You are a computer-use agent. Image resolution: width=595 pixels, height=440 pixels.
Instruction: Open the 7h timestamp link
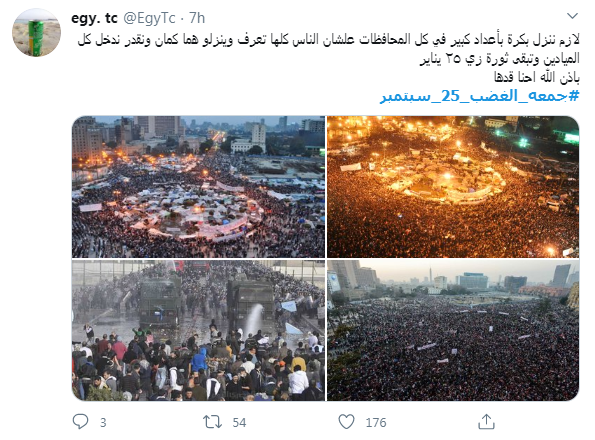click(197, 18)
